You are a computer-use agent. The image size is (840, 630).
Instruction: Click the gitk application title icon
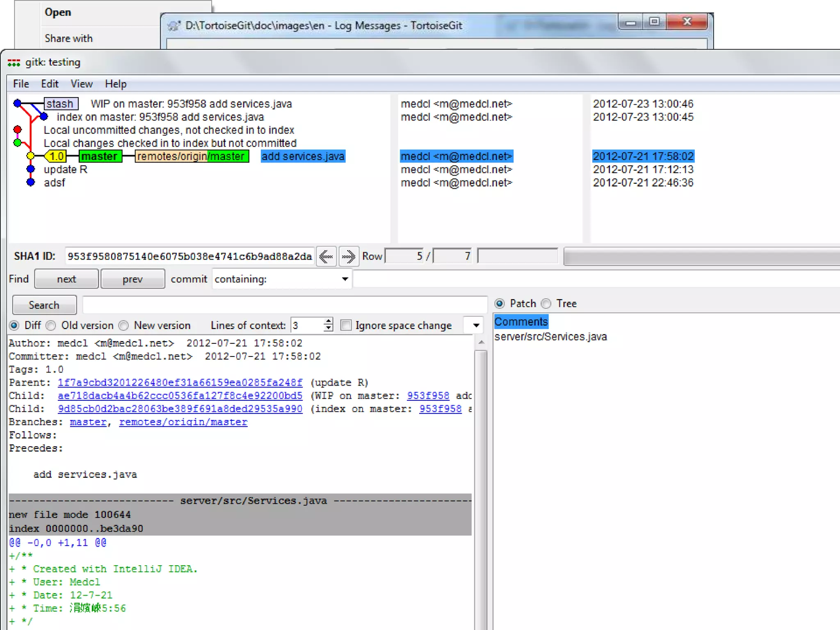(14, 62)
